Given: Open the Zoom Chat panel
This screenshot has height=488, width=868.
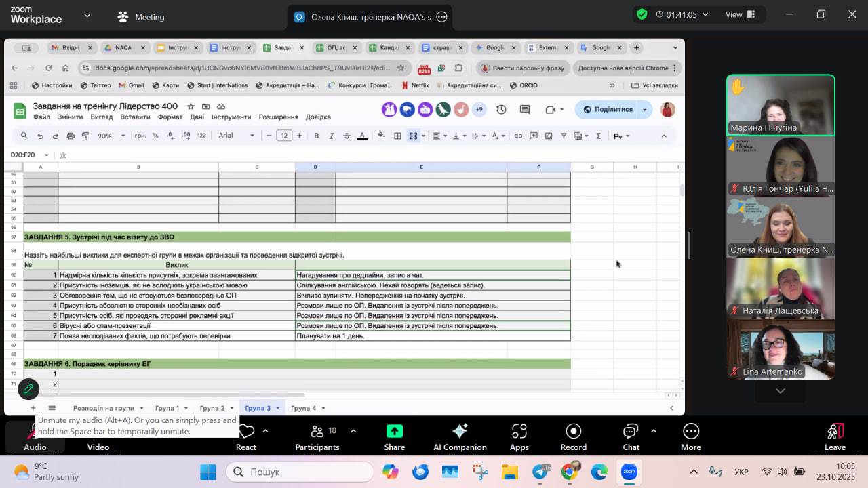Looking at the screenshot, I should coord(631,432).
